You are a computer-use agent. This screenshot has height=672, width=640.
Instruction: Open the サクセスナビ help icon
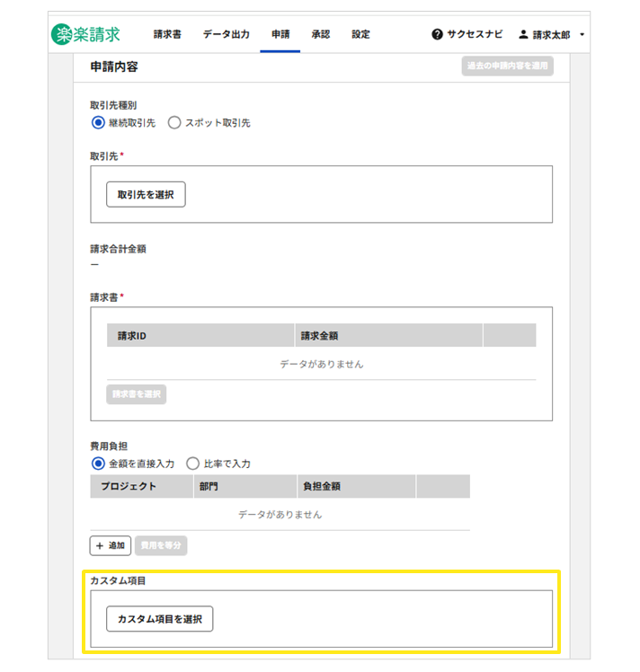pyautogui.click(x=438, y=35)
